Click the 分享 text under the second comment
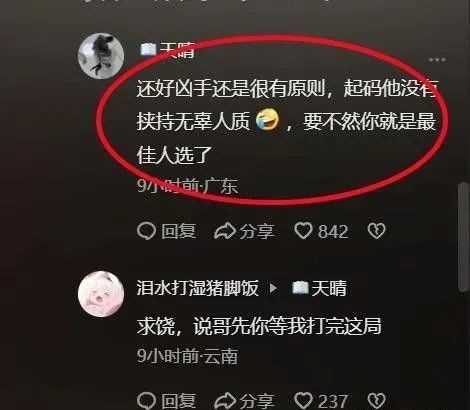This screenshot has height=410, width=470. 257,401
